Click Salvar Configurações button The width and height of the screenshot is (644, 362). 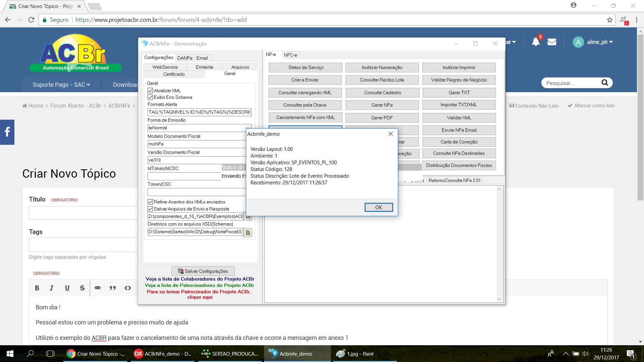point(203,271)
